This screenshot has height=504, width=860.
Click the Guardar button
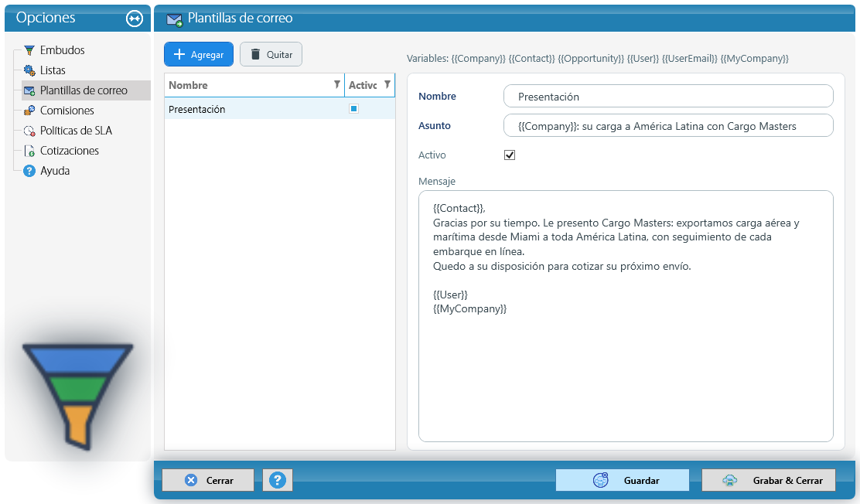(623, 480)
